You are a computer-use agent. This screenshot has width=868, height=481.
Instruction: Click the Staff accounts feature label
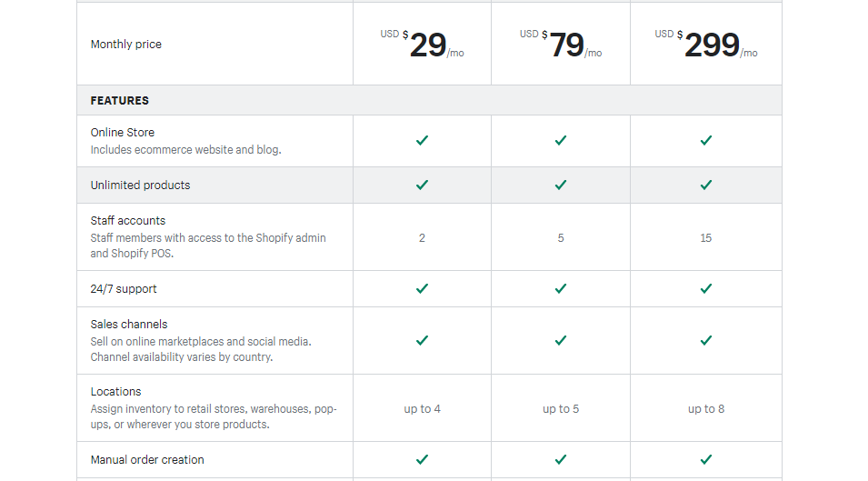tap(128, 220)
